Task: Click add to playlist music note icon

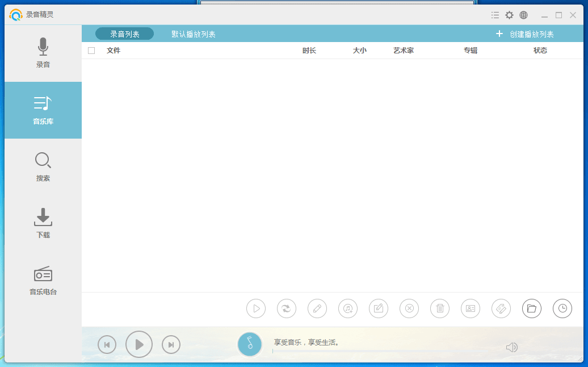Action: point(348,308)
